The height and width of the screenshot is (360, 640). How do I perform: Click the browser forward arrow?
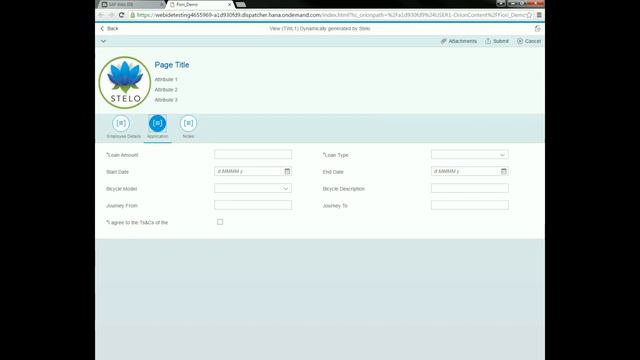[x=111, y=15]
